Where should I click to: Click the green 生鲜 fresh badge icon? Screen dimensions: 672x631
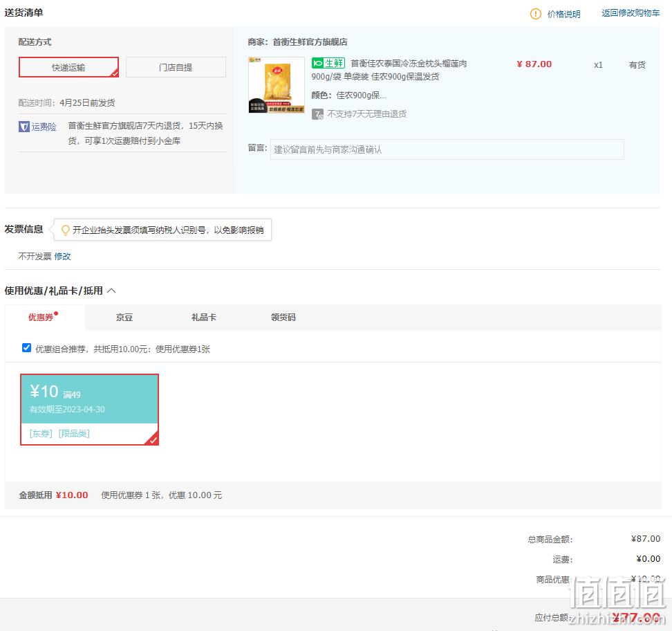328,64
